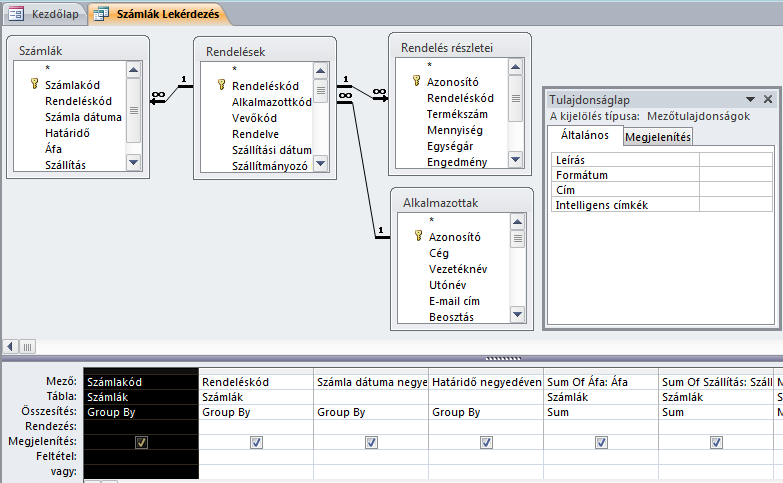This screenshot has width=783, height=483.
Task: Click Rendezés cell under Rendeléskód column
Action: [256, 427]
